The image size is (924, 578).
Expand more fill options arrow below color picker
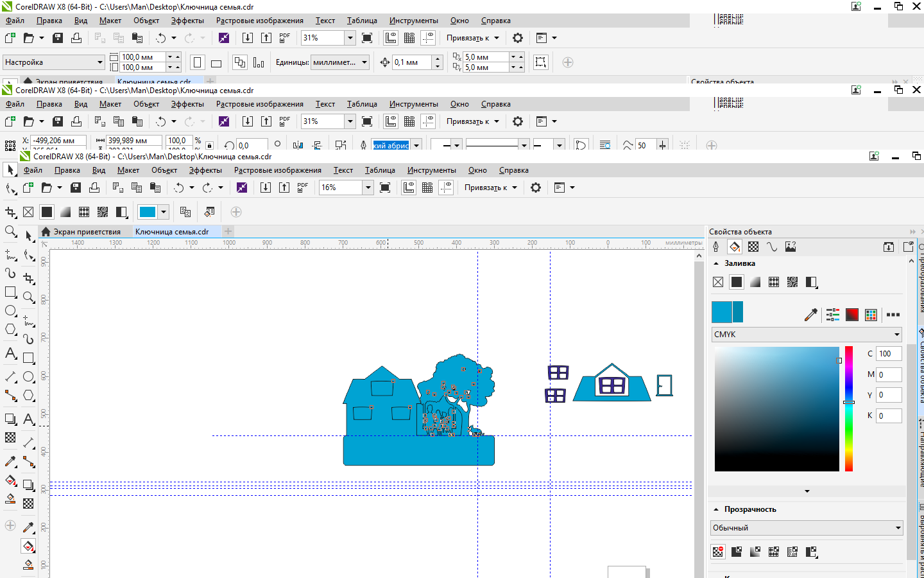(807, 491)
